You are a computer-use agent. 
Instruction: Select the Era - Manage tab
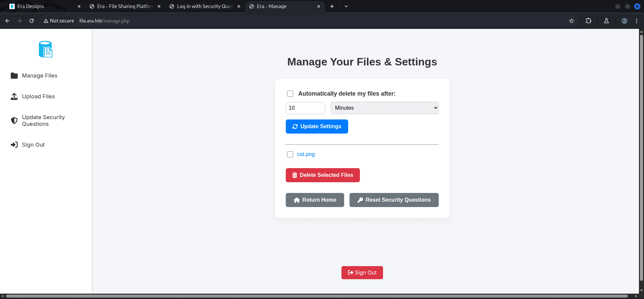285,6
